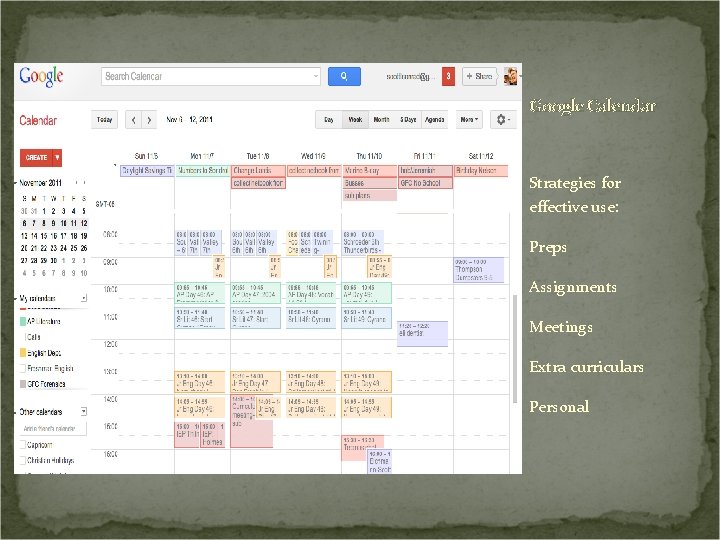Toggle AP Literature calendar visibility
This screenshot has width=720, height=540.
click(23, 321)
